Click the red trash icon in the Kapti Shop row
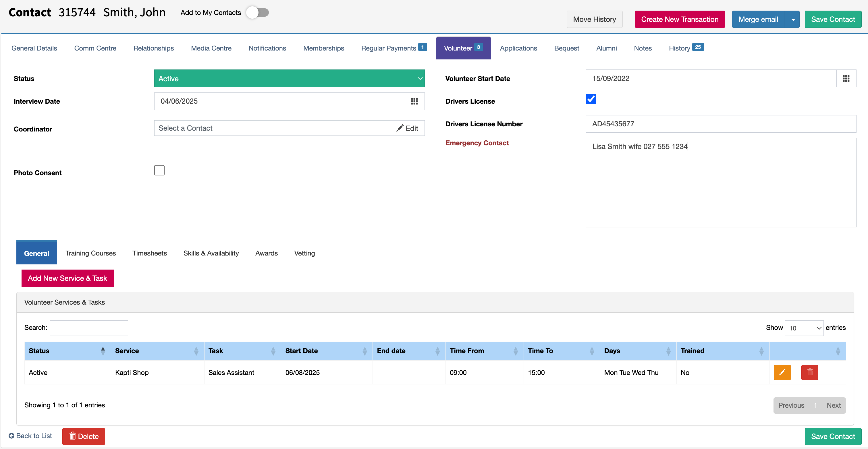This screenshot has height=449, width=868. 810,372
